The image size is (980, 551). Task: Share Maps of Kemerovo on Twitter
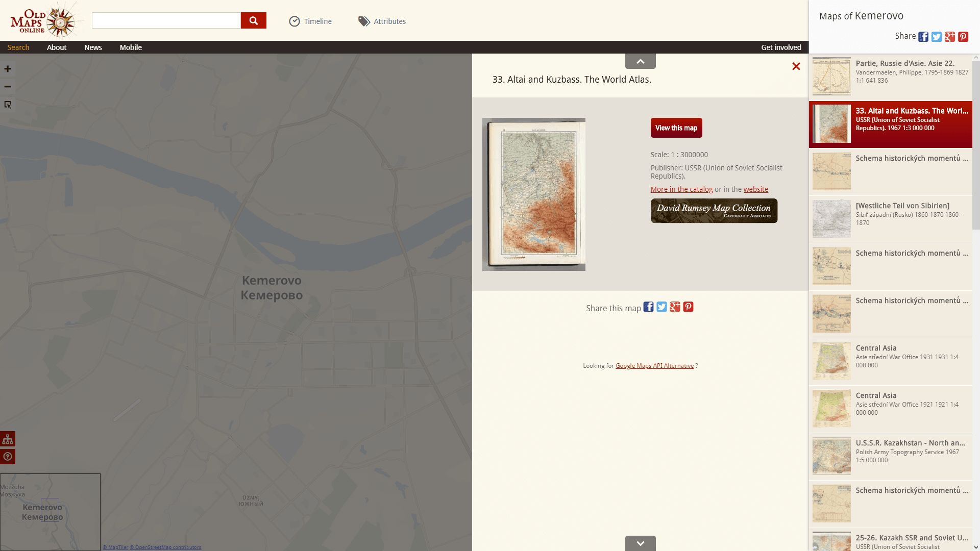click(x=936, y=37)
